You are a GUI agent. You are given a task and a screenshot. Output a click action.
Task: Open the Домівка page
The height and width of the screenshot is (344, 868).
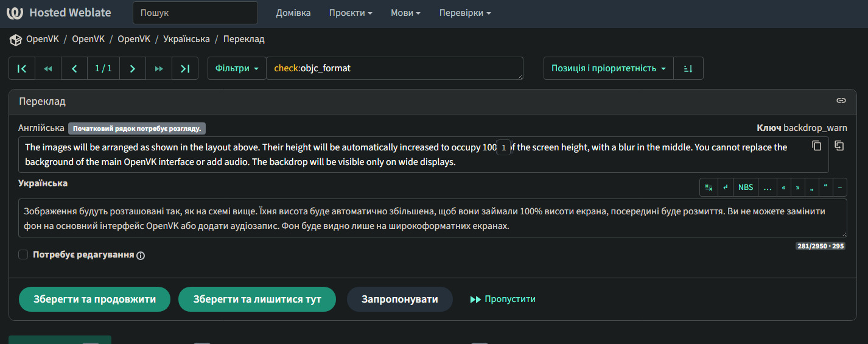293,13
